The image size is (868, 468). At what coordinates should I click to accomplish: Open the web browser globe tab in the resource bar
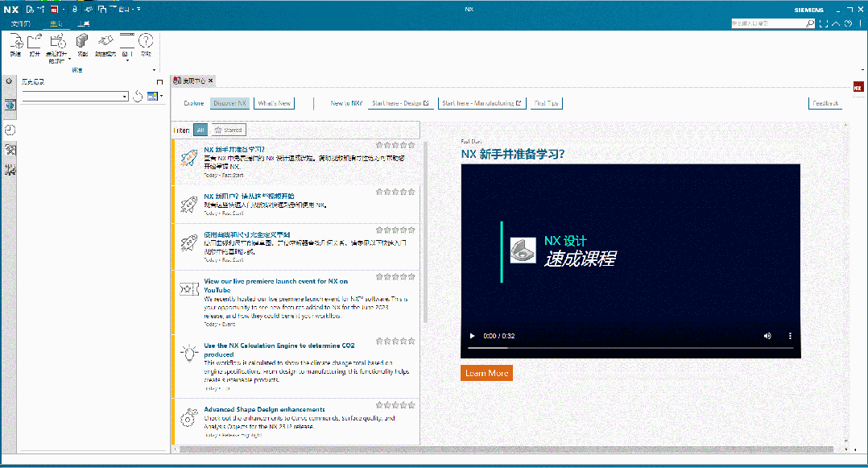tap(10, 105)
